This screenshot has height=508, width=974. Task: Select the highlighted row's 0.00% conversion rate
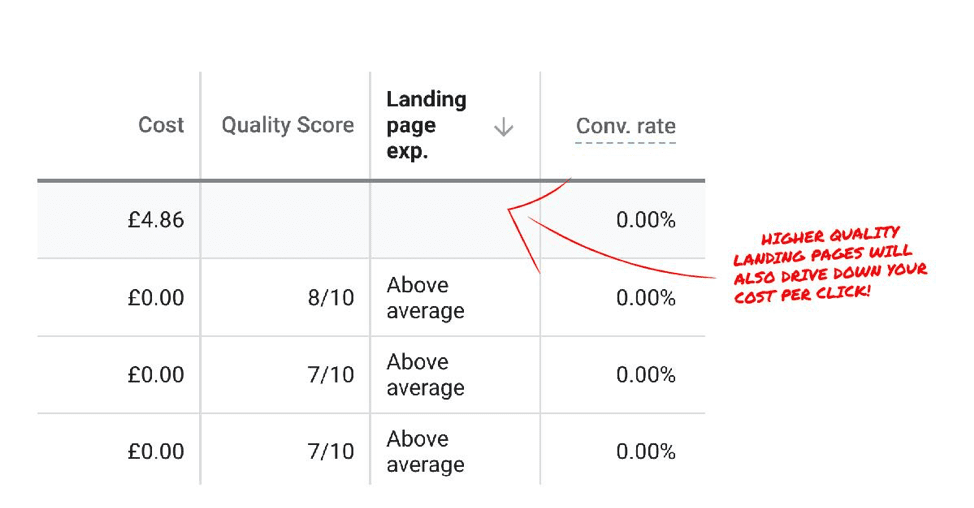point(646,220)
